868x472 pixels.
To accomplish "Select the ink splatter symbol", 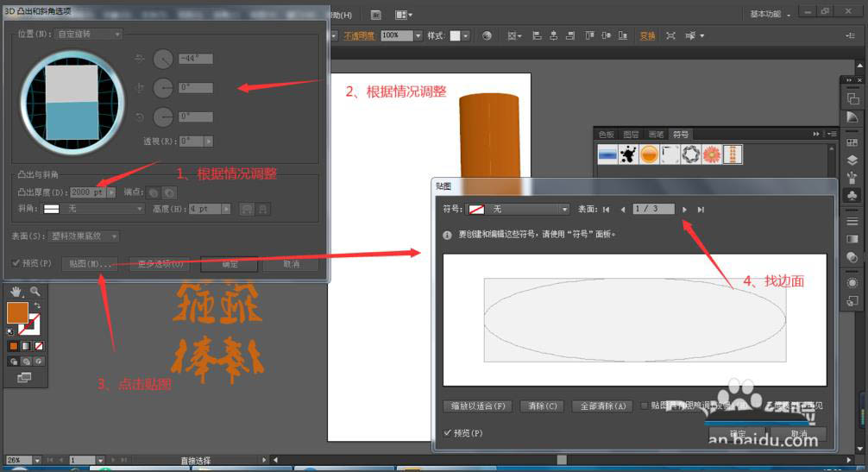I will click(x=628, y=154).
